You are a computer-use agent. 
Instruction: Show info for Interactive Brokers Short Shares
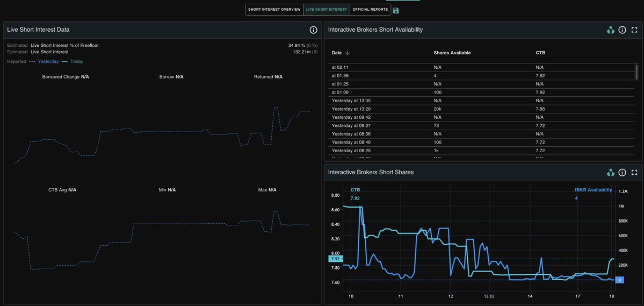[x=622, y=172]
